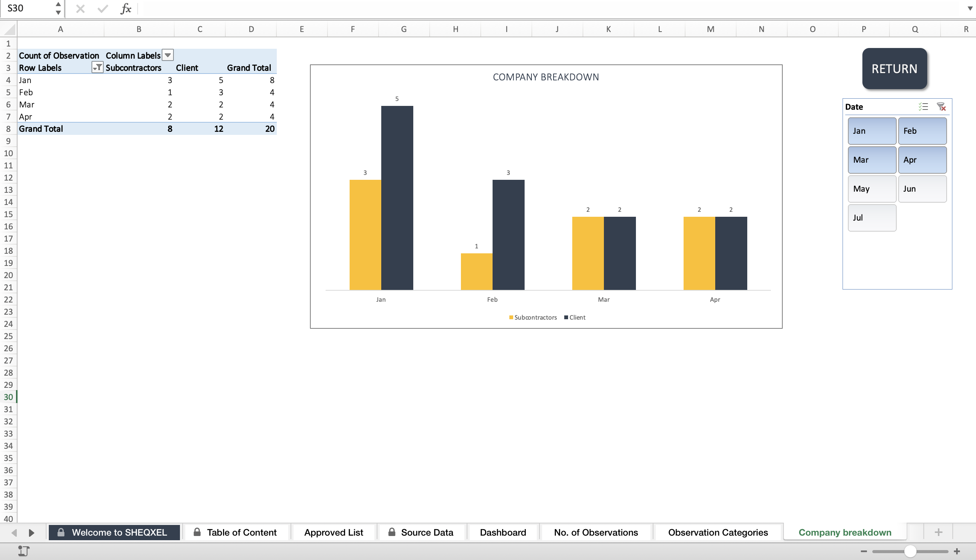976x560 pixels.
Task: Click the RETURN button
Action: (894, 69)
